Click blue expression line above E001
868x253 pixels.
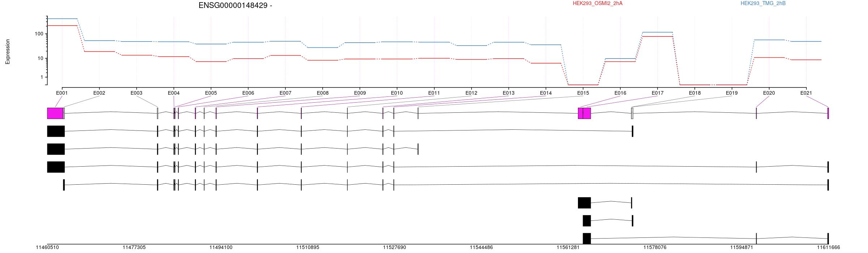click(62, 18)
